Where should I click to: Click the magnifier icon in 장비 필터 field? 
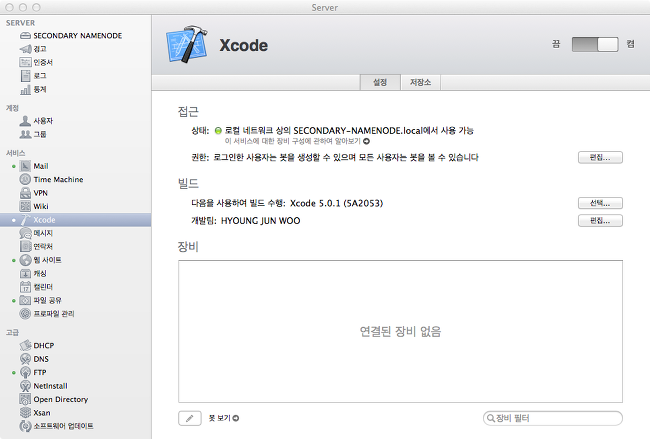click(x=490, y=418)
